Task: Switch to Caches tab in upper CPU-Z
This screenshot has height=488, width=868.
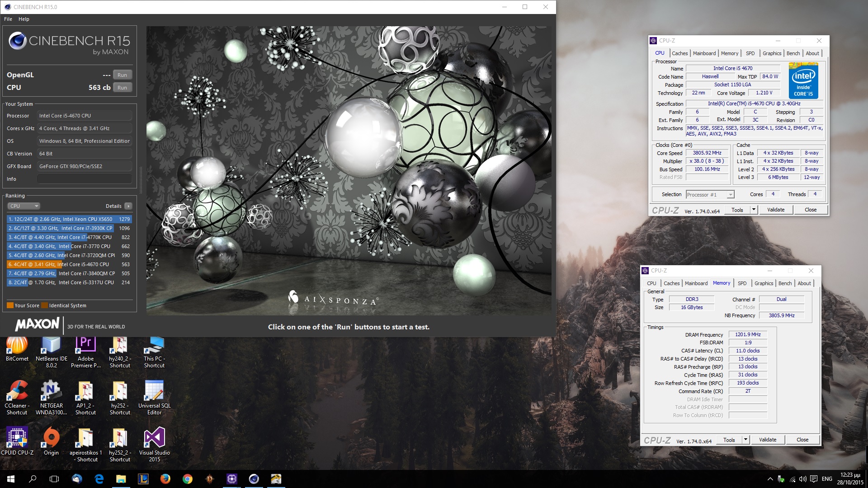Action: pyautogui.click(x=679, y=53)
